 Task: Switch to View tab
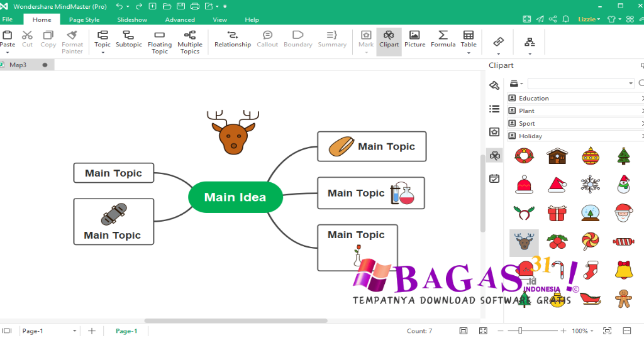[x=219, y=19]
